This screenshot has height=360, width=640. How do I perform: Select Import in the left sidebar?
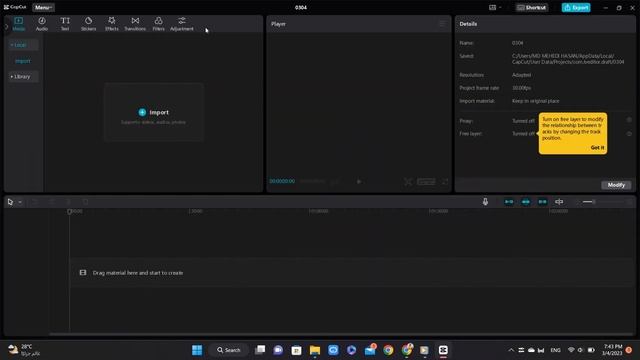point(23,61)
